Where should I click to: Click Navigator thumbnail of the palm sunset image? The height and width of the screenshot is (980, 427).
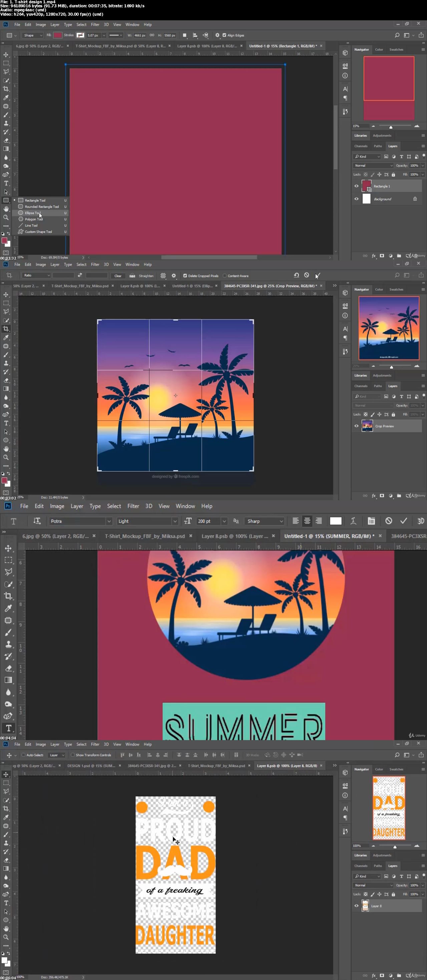coord(389,328)
